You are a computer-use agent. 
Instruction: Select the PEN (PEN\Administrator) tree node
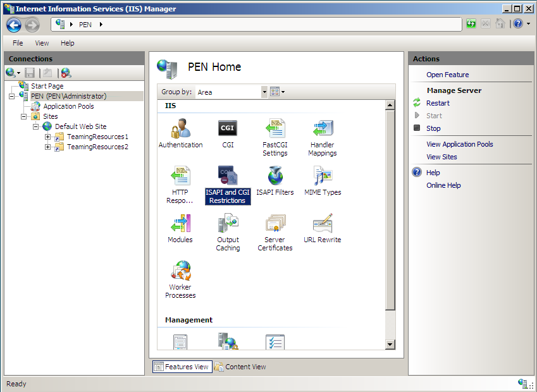point(68,96)
